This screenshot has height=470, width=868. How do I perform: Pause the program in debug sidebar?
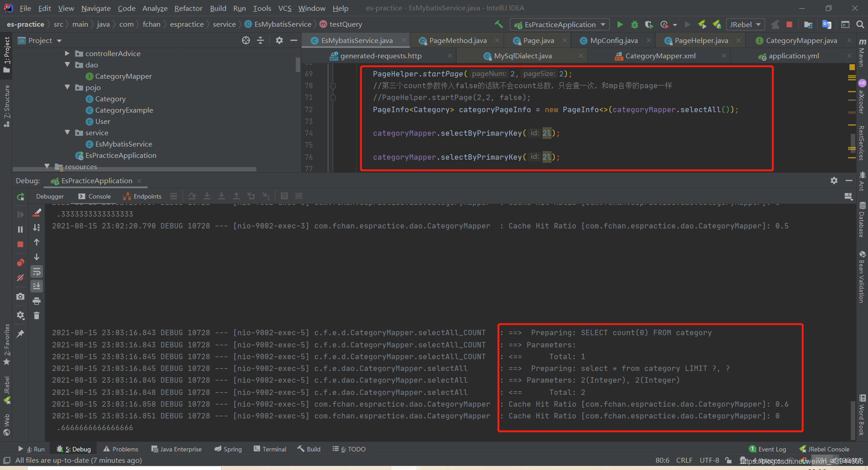(20, 229)
